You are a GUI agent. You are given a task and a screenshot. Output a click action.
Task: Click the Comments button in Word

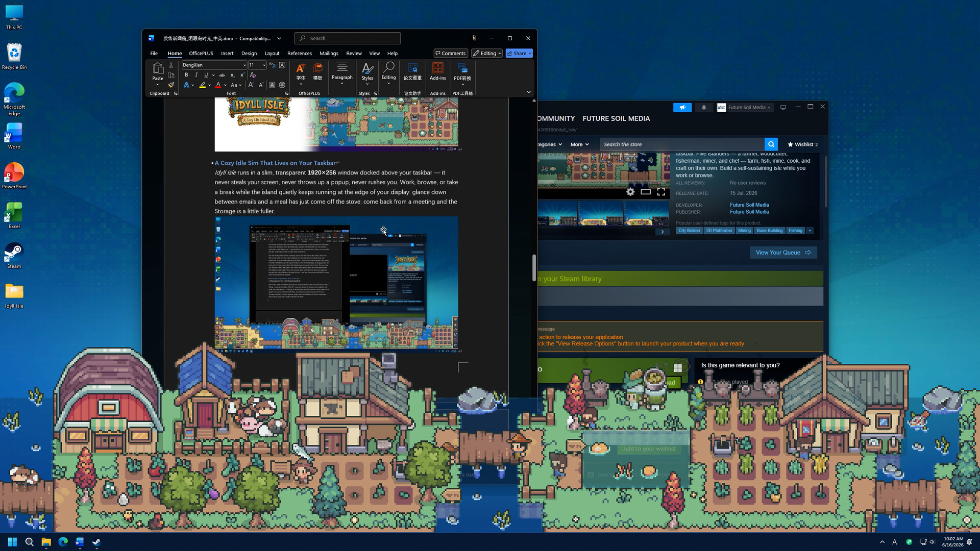(451, 53)
